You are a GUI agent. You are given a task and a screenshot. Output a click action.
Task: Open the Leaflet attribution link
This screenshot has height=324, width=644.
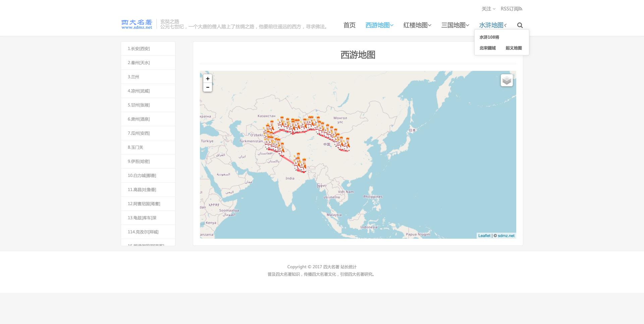click(484, 236)
